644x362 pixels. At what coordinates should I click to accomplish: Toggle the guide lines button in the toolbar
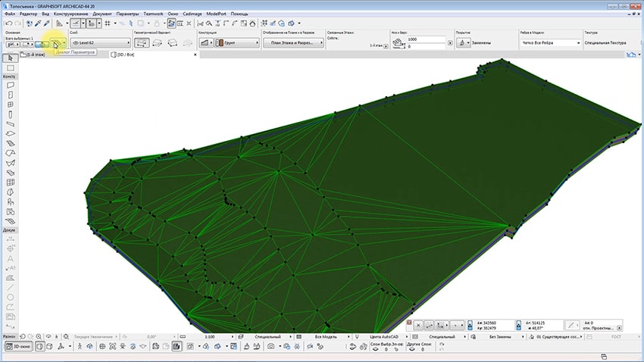(x=75, y=23)
